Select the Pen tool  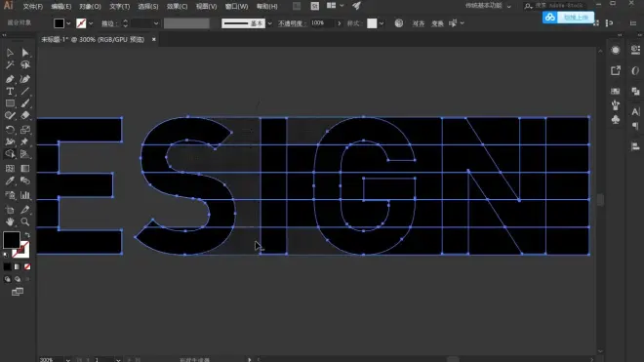[x=10, y=79]
